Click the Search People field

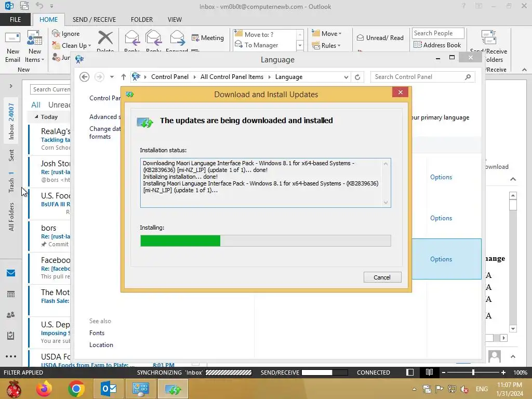tap(437, 33)
